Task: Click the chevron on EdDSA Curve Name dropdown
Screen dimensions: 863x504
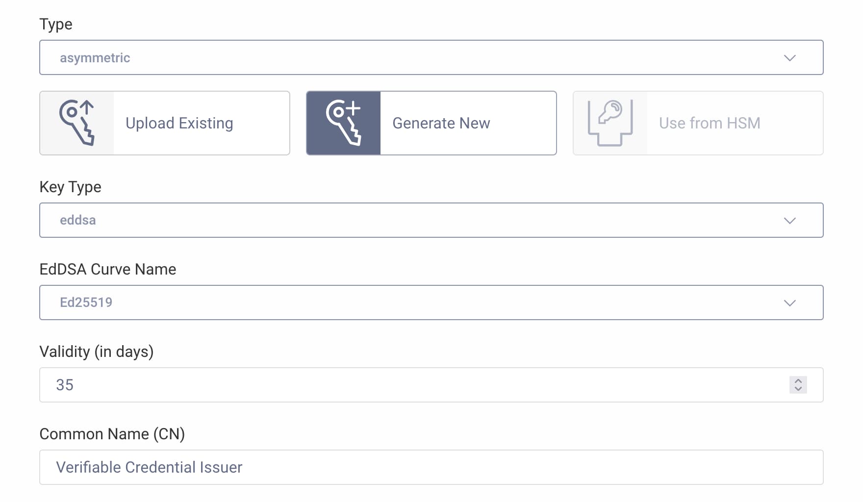Action: (790, 302)
